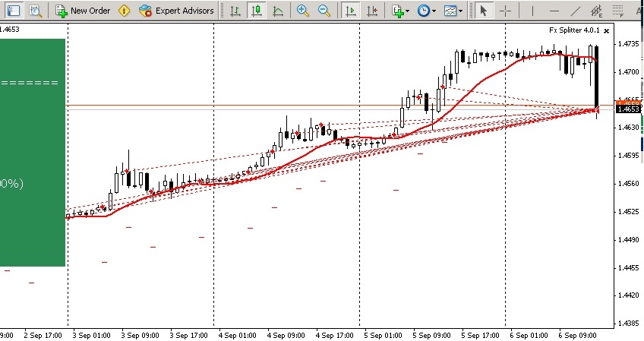This screenshot has height=341, width=644.
Task: Click the 4 Sep 01:00 time label
Action: pyautogui.click(x=238, y=335)
